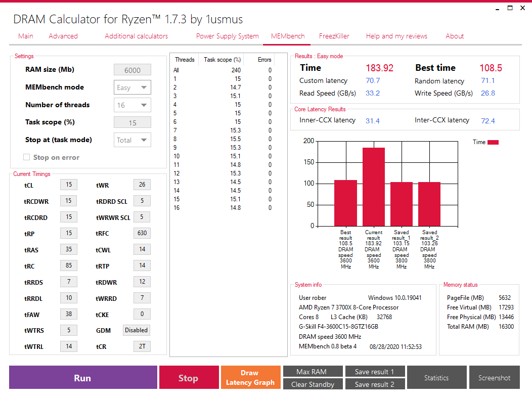Click the tRC value 85 box
Image resolution: width=532 pixels, height=400 pixels.
[x=69, y=265]
